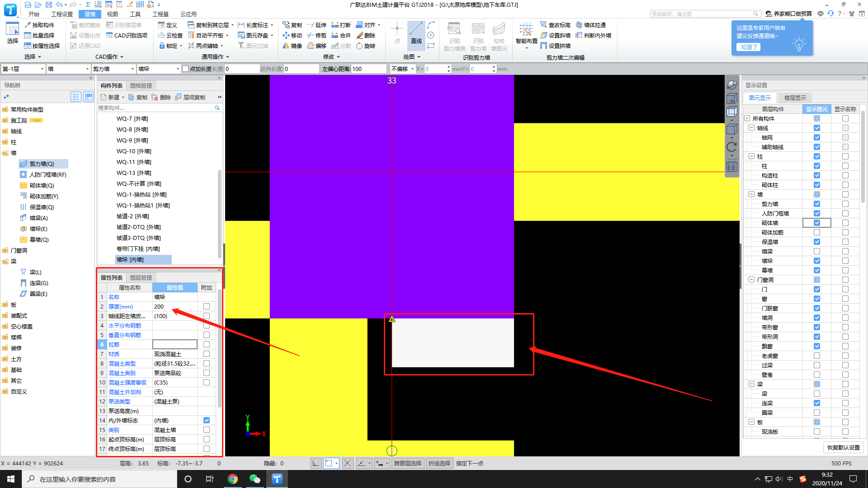Switch to the 视图 ribbon tab

coord(113,14)
